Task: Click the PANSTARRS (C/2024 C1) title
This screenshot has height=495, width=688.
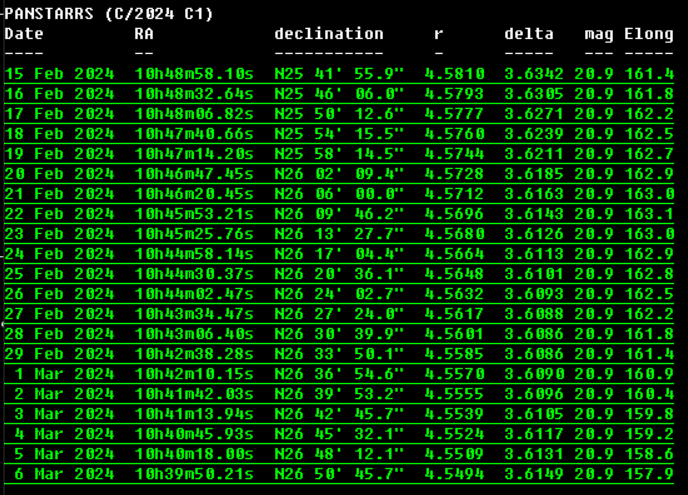Action: 109,14
